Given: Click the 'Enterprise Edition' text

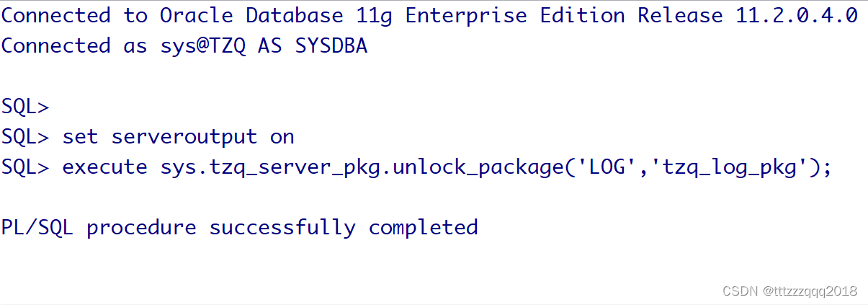Looking at the screenshot, I should (x=515, y=17).
